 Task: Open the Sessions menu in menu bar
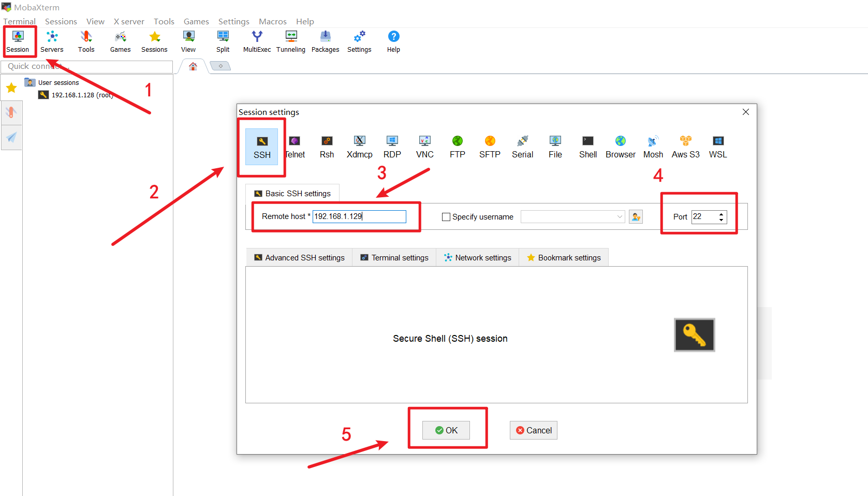(x=61, y=22)
